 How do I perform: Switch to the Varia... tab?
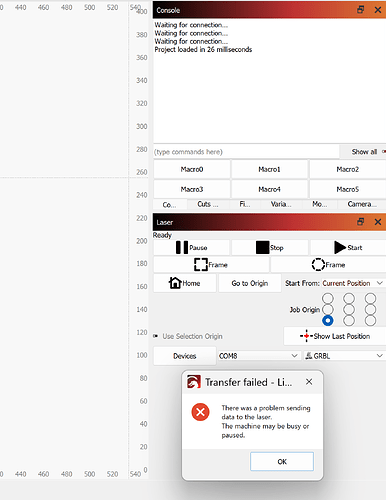[281, 204]
